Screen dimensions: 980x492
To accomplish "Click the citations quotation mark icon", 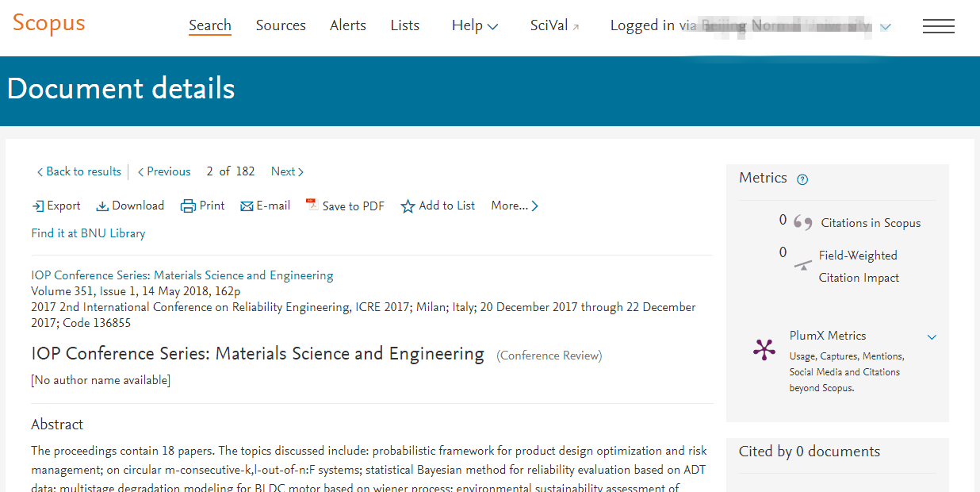I will point(803,224).
